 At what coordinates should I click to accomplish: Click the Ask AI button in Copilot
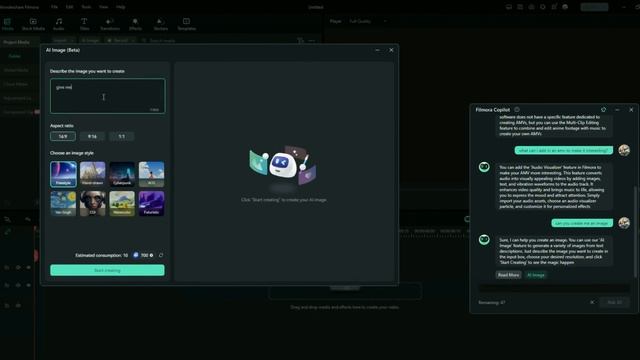(615, 302)
